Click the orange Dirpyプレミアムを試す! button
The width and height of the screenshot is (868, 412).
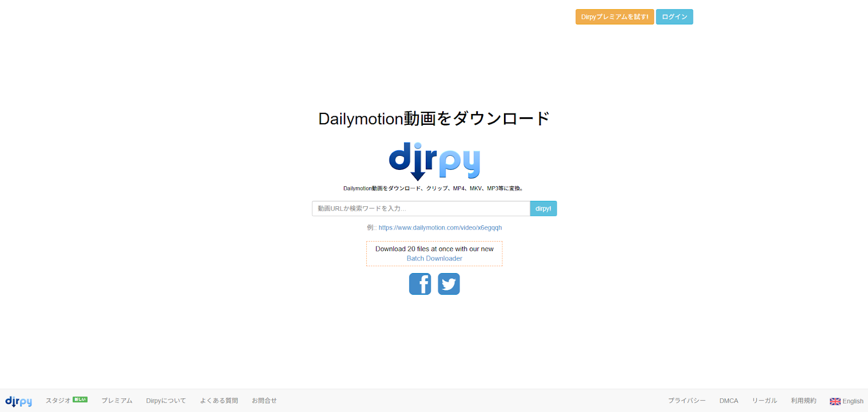(615, 17)
